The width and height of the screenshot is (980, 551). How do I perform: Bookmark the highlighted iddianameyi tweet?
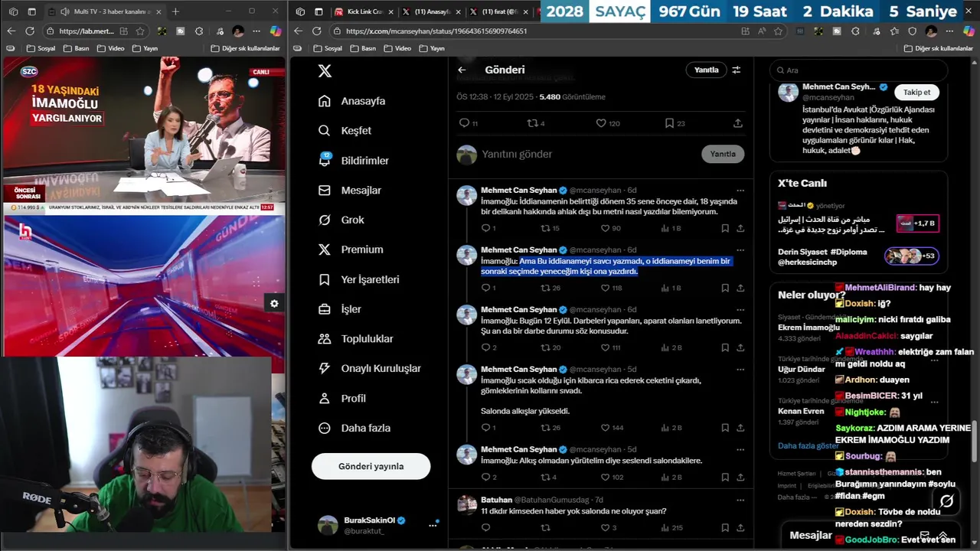(725, 288)
